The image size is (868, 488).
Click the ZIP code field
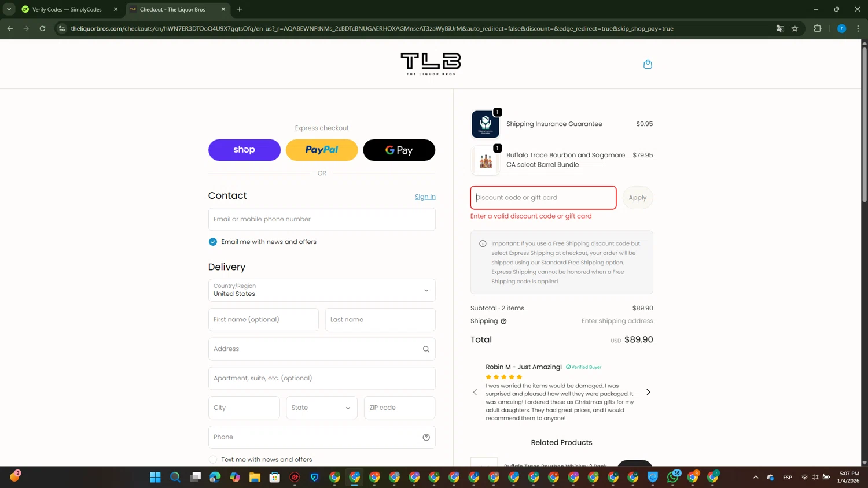(x=399, y=408)
